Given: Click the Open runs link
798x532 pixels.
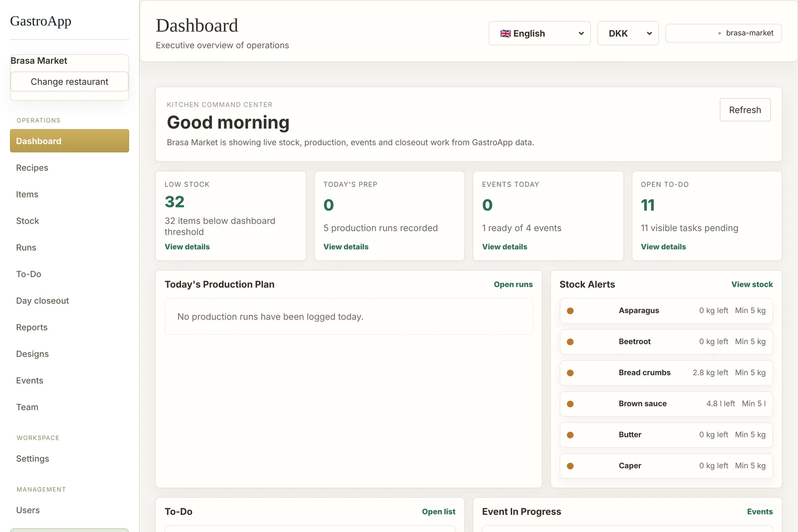Looking at the screenshot, I should pyautogui.click(x=513, y=284).
